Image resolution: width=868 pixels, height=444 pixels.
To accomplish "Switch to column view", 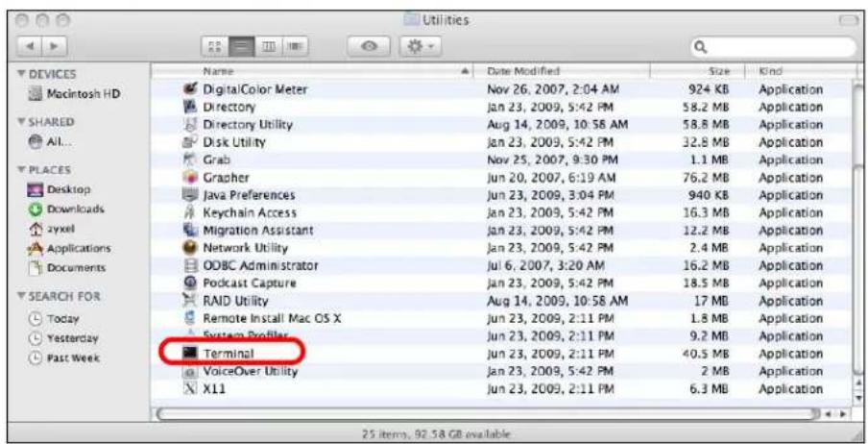I will coord(267,47).
